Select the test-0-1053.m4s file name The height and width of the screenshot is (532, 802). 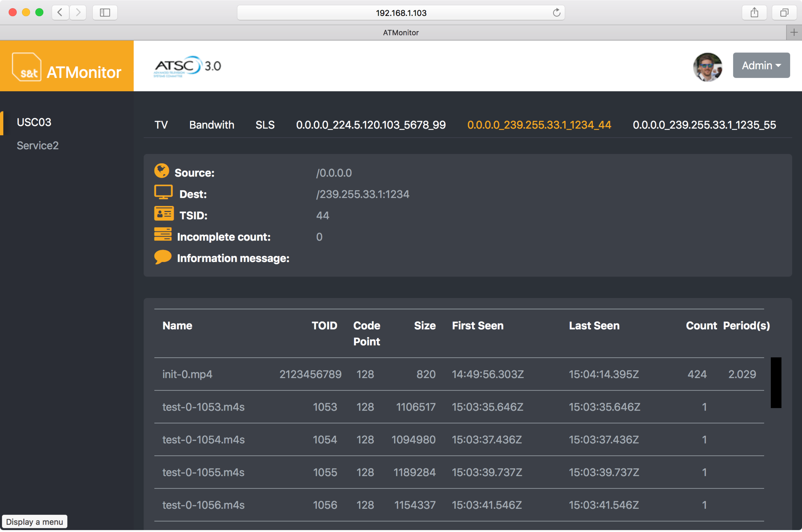[x=203, y=407]
